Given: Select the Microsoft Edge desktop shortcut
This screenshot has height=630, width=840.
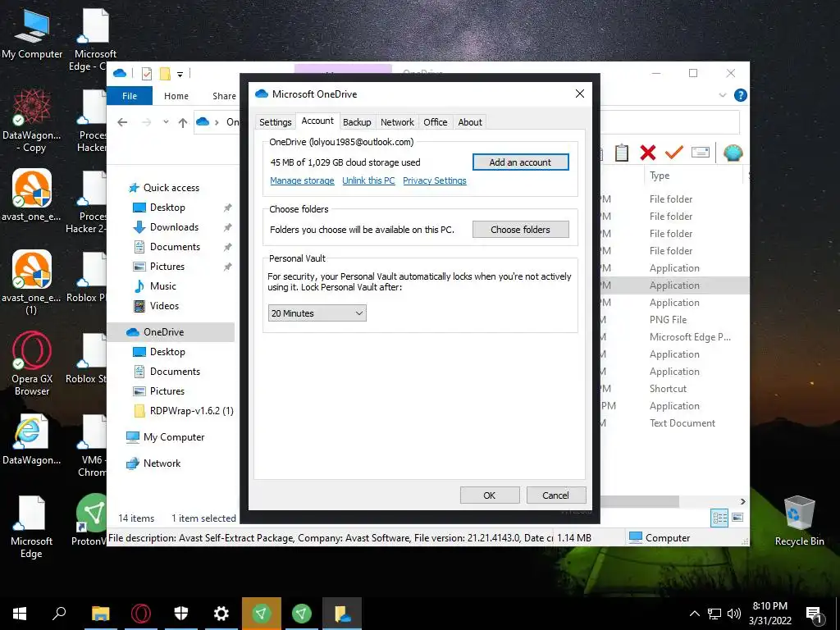Looking at the screenshot, I should (x=31, y=527).
